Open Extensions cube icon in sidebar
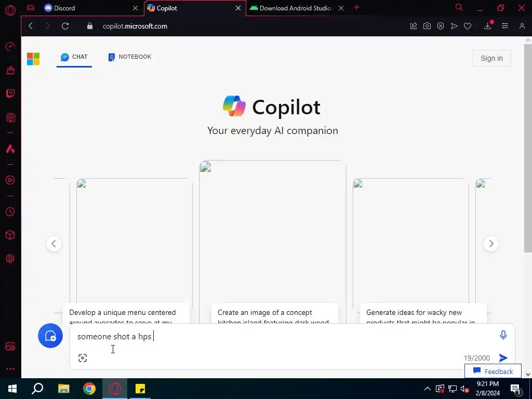The width and height of the screenshot is (532, 399). tap(10, 235)
